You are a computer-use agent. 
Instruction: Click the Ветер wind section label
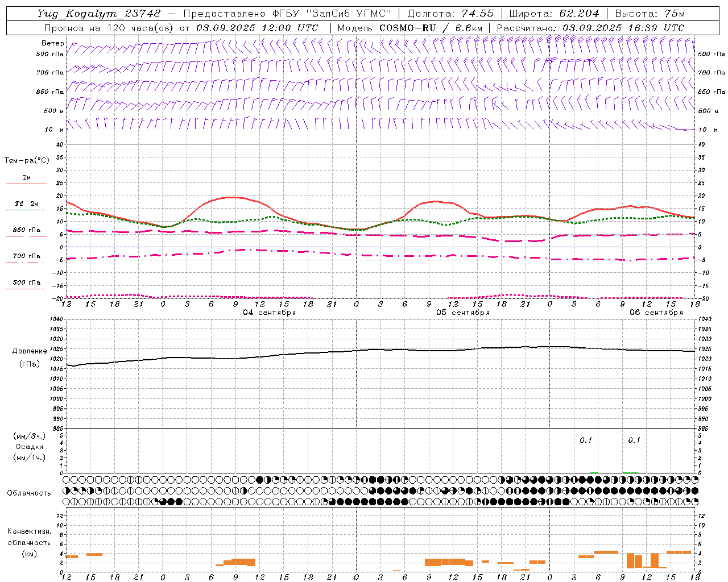(x=52, y=43)
